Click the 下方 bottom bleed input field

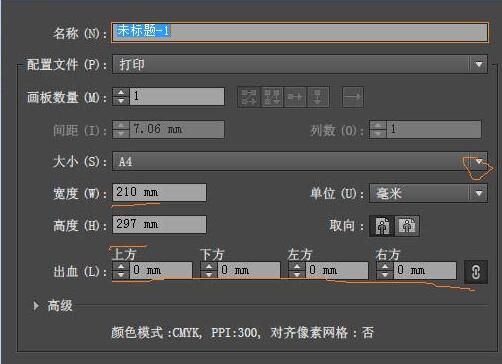pyautogui.click(x=249, y=270)
